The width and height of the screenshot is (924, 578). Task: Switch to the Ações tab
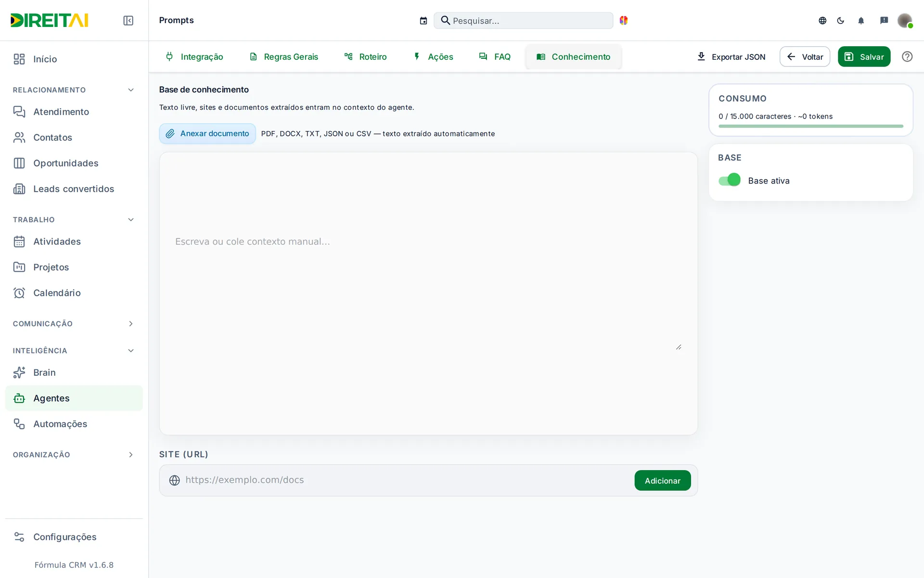[434, 57]
